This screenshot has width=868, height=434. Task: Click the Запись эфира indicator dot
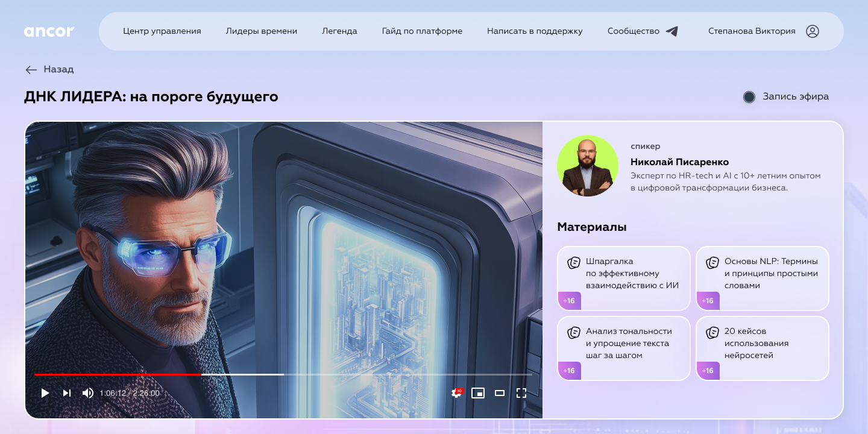click(x=749, y=97)
